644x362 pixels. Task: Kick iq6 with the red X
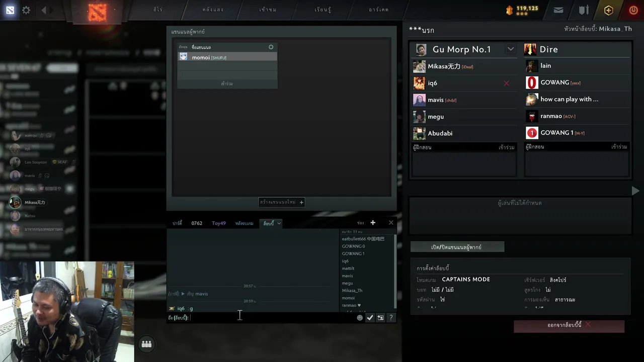click(x=507, y=83)
